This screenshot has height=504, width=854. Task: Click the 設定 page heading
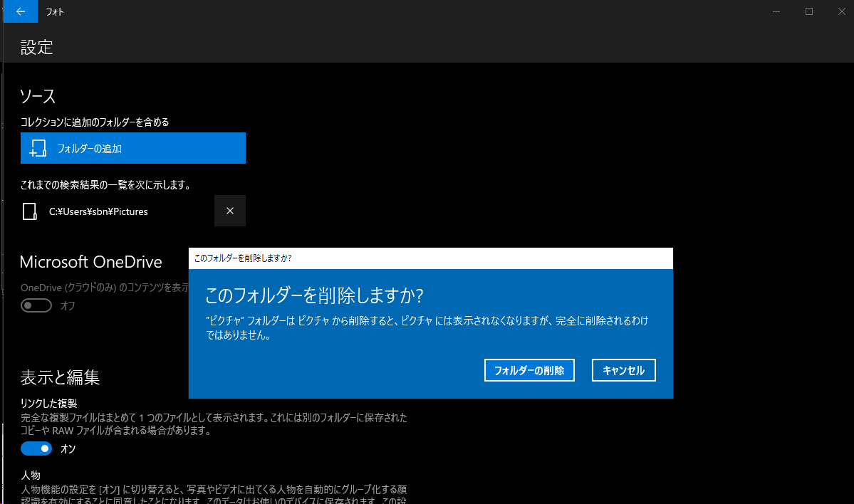(37, 48)
